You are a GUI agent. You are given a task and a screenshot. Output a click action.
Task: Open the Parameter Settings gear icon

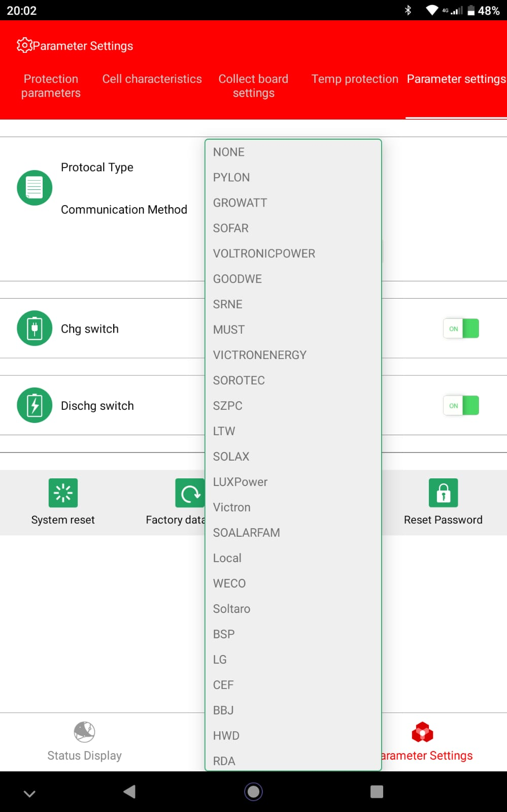(24, 45)
